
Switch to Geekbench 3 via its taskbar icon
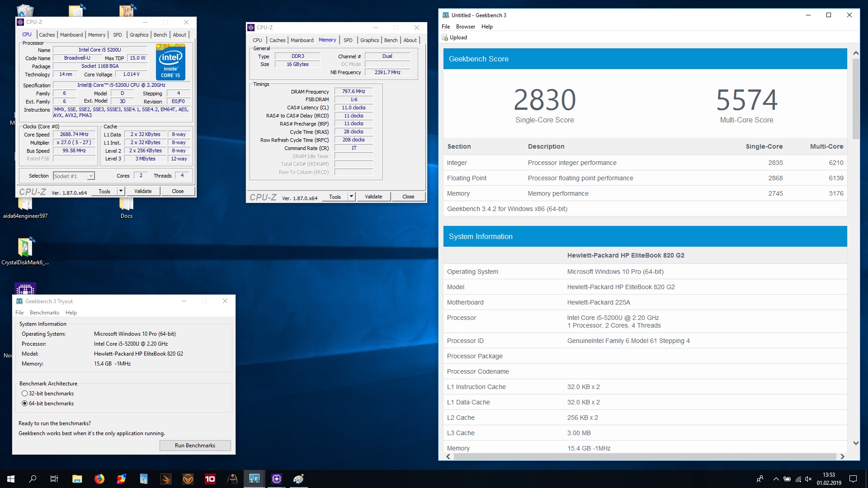click(x=255, y=479)
